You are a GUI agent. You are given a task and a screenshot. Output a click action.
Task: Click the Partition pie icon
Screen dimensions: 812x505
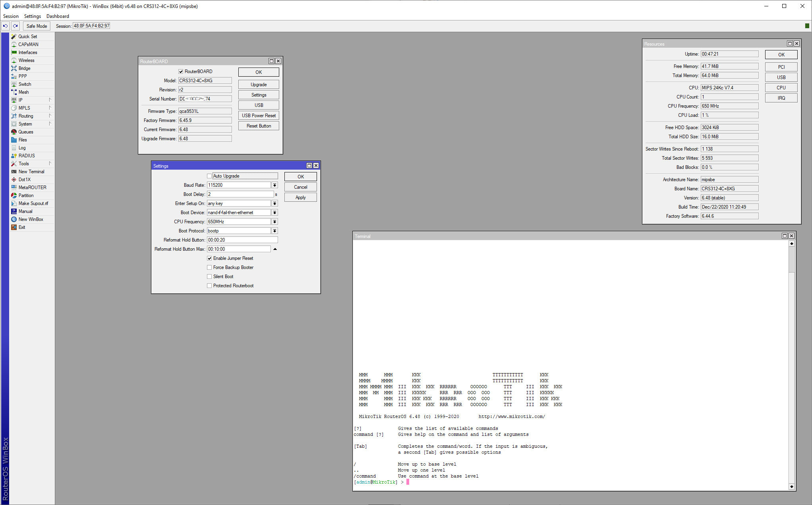pos(14,195)
